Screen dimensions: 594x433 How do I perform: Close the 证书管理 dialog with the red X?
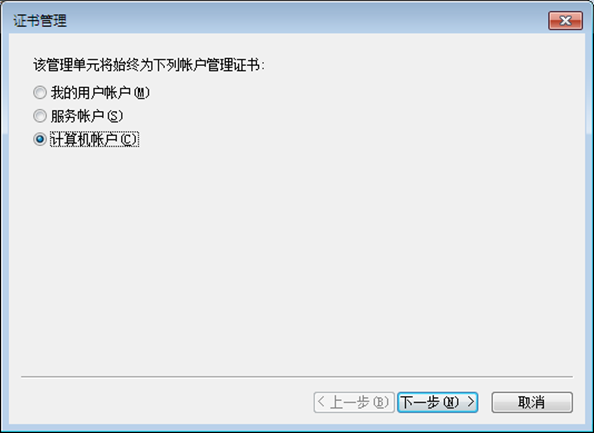(x=565, y=20)
